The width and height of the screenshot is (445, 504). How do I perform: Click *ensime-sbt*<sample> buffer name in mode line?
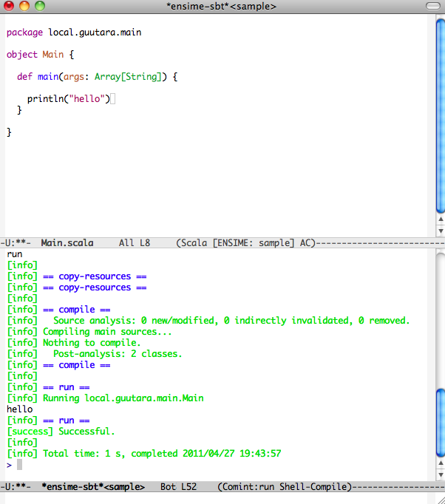click(x=93, y=487)
